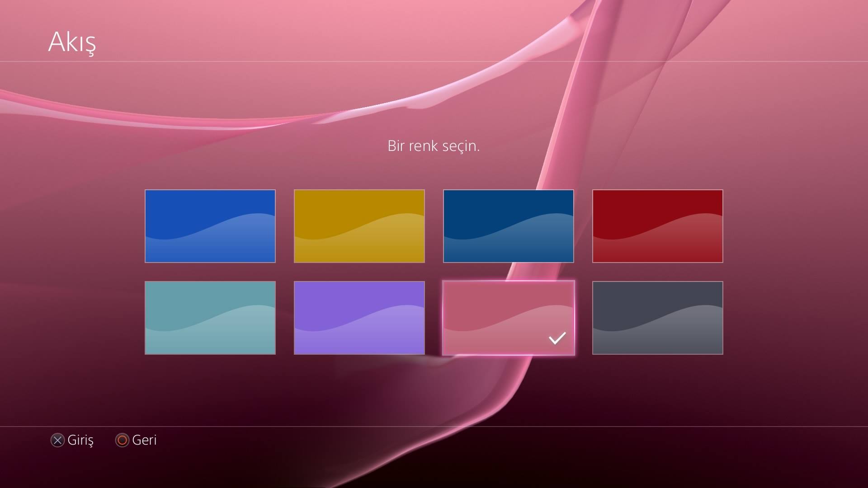Click the Akış page title
This screenshot has height=488, width=868.
pyautogui.click(x=72, y=42)
